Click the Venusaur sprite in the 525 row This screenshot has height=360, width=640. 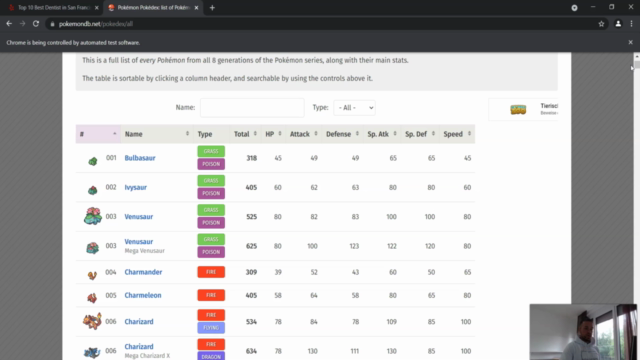[x=93, y=216]
